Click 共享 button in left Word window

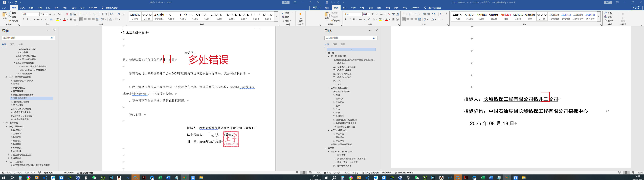coord(315,8)
